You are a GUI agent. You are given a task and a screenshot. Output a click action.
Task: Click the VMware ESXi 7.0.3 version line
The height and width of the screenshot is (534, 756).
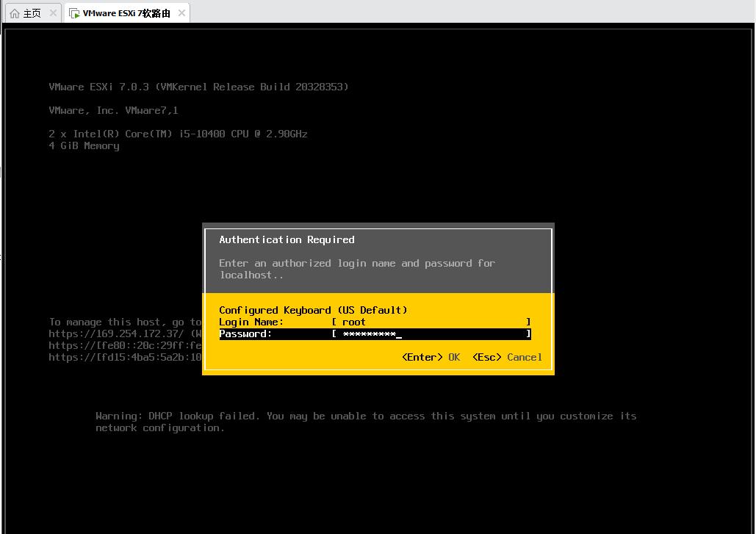coord(198,87)
